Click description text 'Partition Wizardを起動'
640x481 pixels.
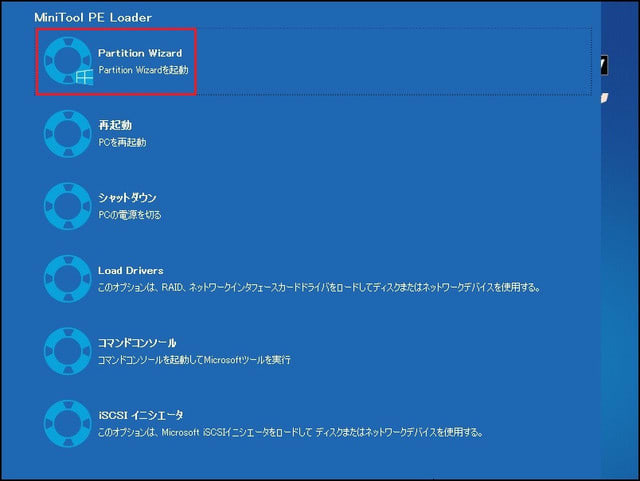pos(143,70)
